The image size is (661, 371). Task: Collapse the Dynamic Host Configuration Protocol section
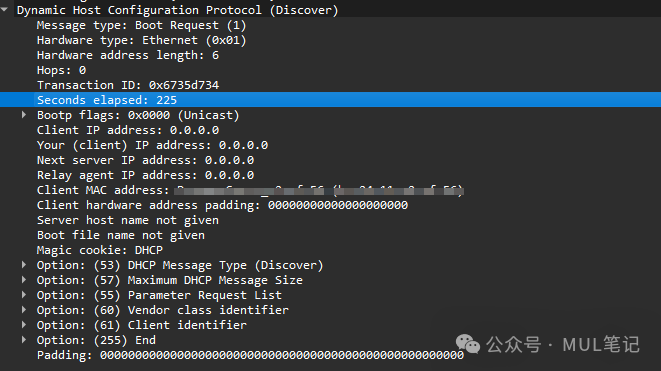pyautogui.click(x=5, y=10)
